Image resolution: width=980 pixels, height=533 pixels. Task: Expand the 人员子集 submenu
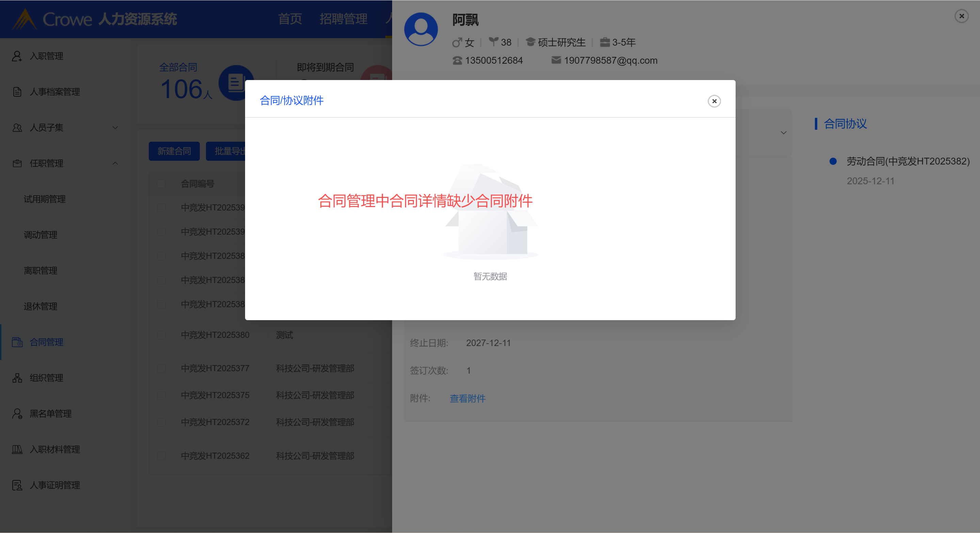(115, 127)
